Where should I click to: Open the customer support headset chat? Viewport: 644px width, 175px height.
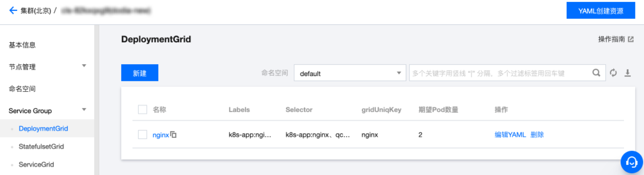tap(631, 161)
